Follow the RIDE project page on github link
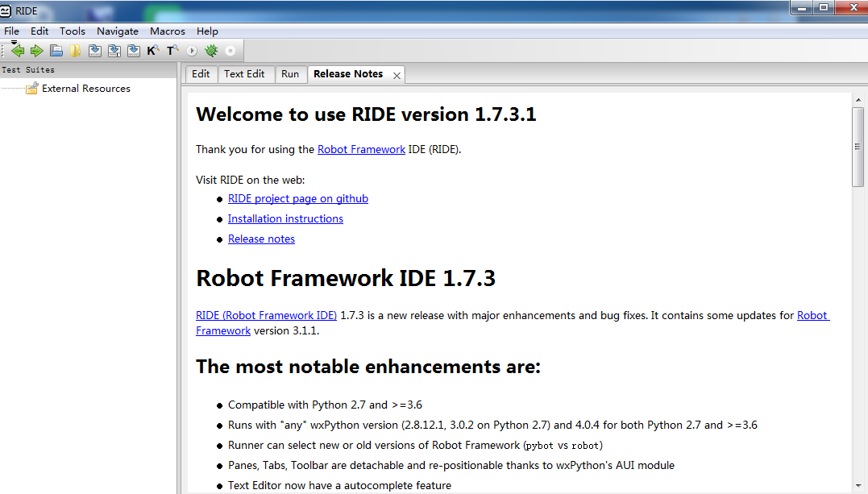868x494 pixels. [x=297, y=198]
